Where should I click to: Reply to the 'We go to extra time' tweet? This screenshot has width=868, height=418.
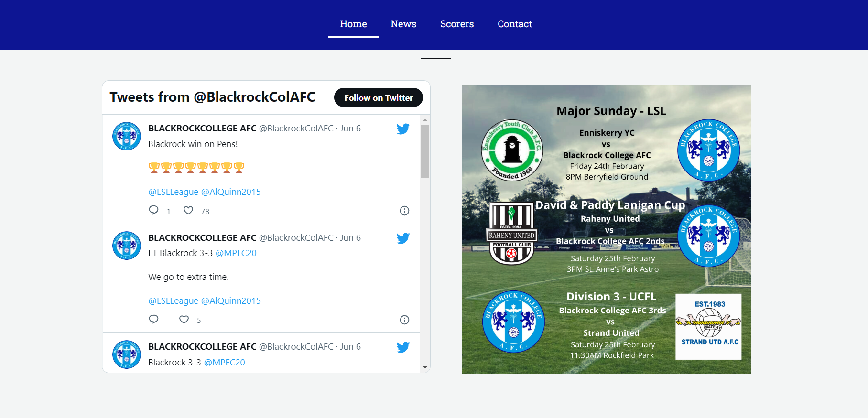coord(153,319)
